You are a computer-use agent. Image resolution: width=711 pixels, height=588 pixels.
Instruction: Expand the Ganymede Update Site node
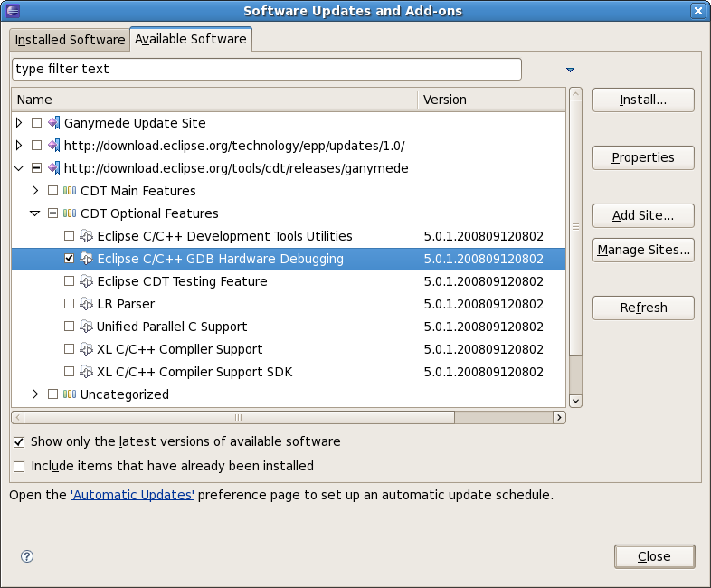(x=19, y=123)
